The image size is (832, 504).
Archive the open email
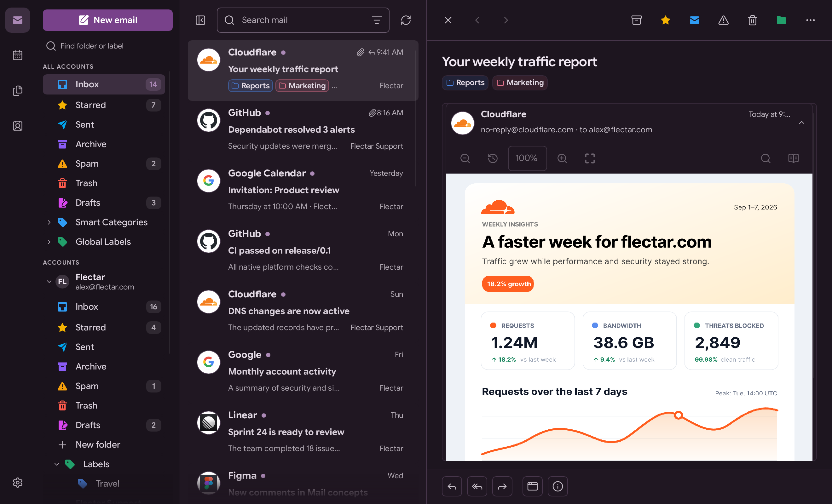coord(637,20)
